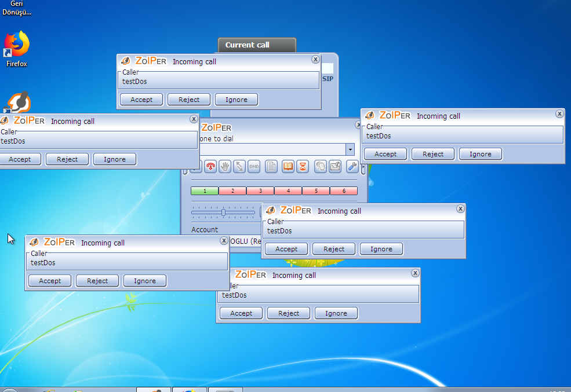The width and height of the screenshot is (571, 392).
Task: Reject call in popup at right screen edge
Action: coord(433,154)
